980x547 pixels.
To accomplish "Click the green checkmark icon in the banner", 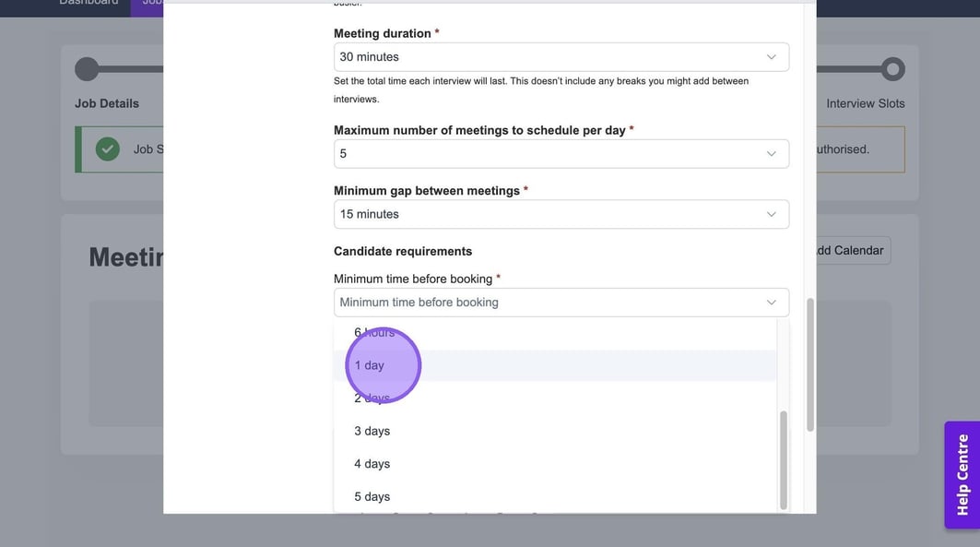I will point(108,149).
